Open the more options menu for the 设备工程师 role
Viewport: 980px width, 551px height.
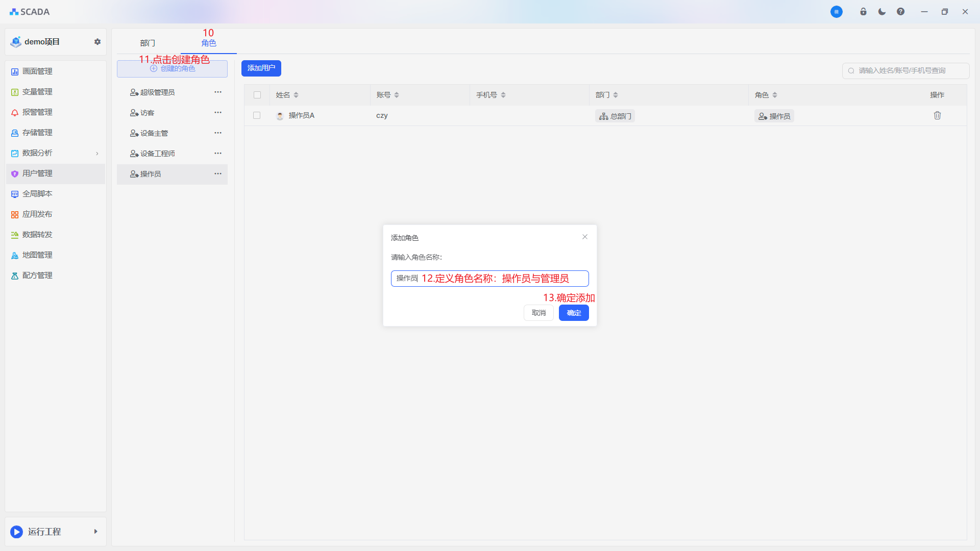218,154
